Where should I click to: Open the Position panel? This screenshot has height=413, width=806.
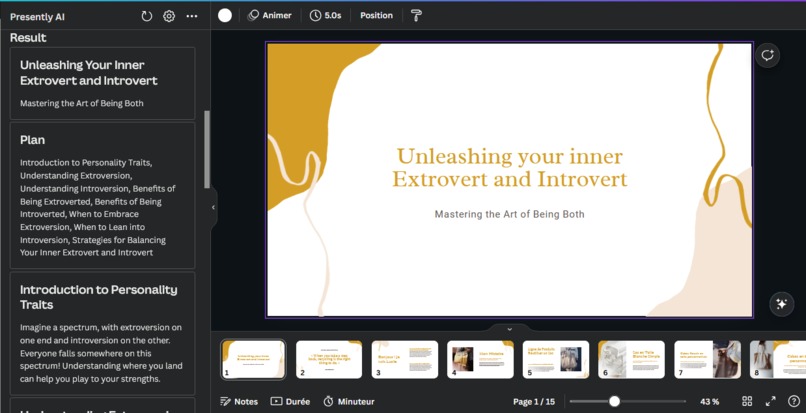click(x=376, y=15)
